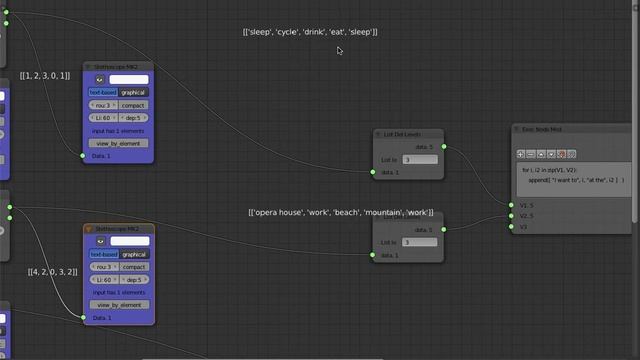Click the append 'I want to' code line

coord(576,180)
